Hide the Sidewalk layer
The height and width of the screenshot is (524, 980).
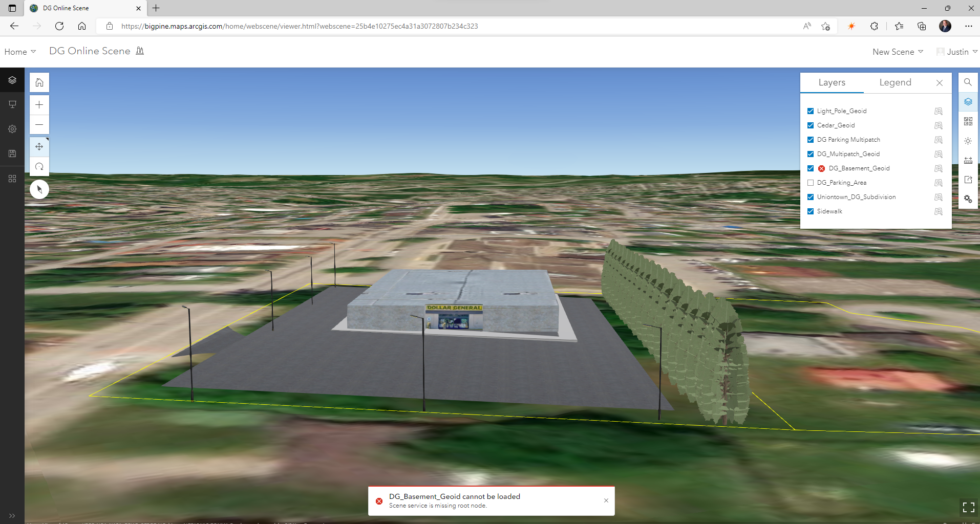(811, 211)
